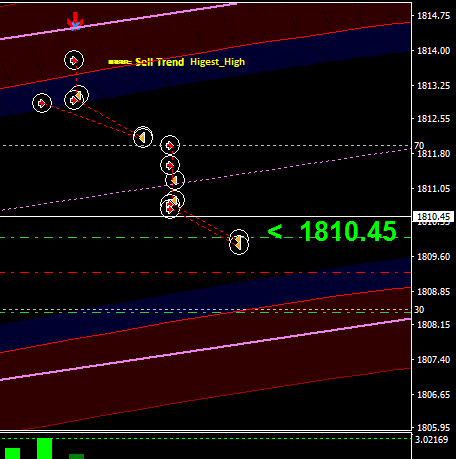The height and width of the screenshot is (459, 456).
Task: Select the dotted pink diagonal line
Action: click(x=205, y=180)
